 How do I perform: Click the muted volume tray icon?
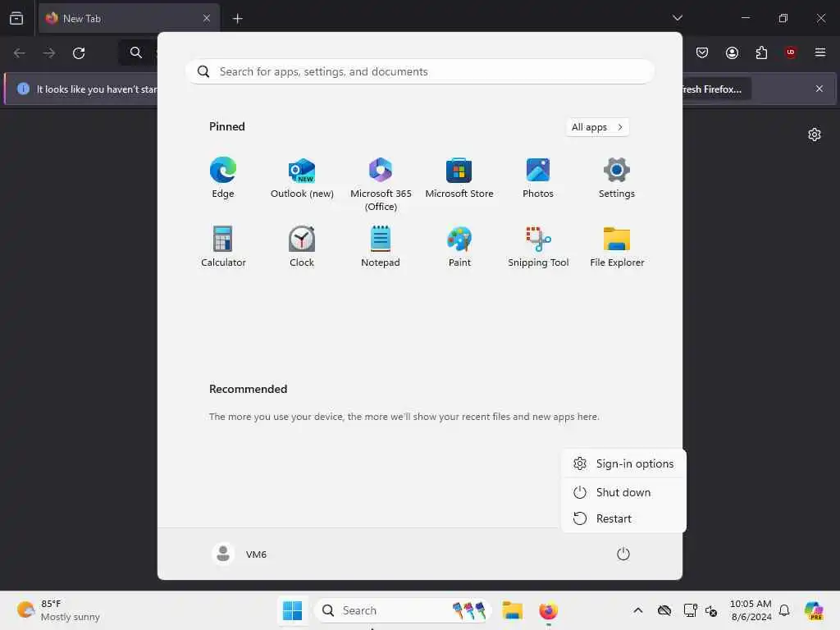(711, 610)
